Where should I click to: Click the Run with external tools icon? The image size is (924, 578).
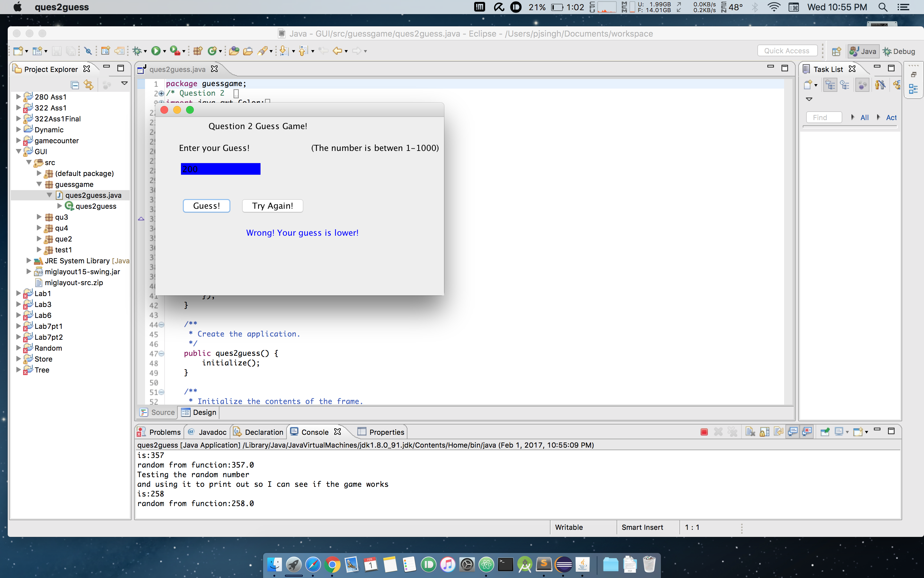(175, 51)
